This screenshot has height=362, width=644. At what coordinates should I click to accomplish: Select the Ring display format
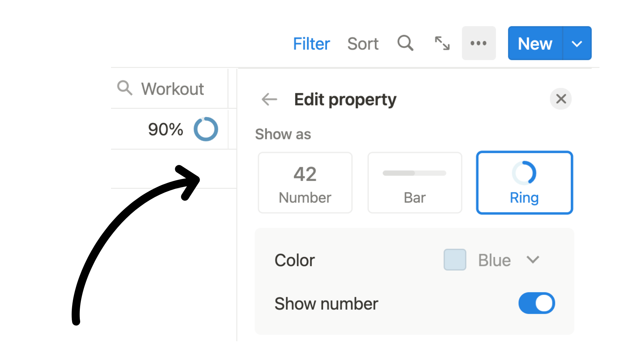click(x=524, y=182)
